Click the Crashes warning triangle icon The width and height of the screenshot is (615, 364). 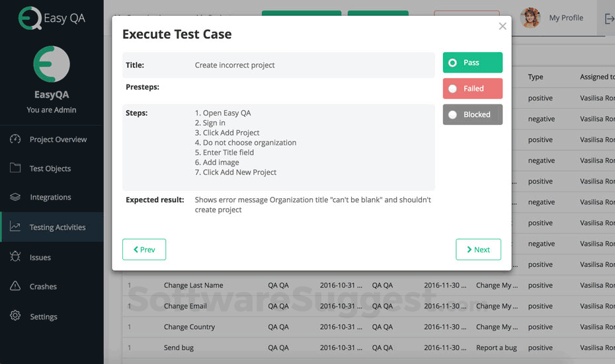15,286
